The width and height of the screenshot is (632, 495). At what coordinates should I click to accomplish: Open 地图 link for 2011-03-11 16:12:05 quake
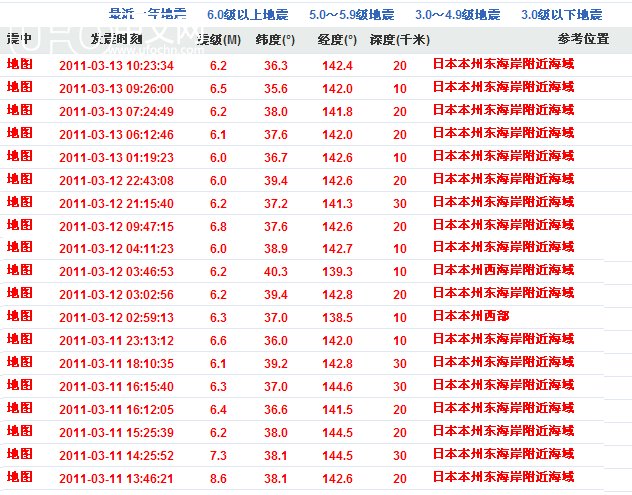tap(20, 408)
